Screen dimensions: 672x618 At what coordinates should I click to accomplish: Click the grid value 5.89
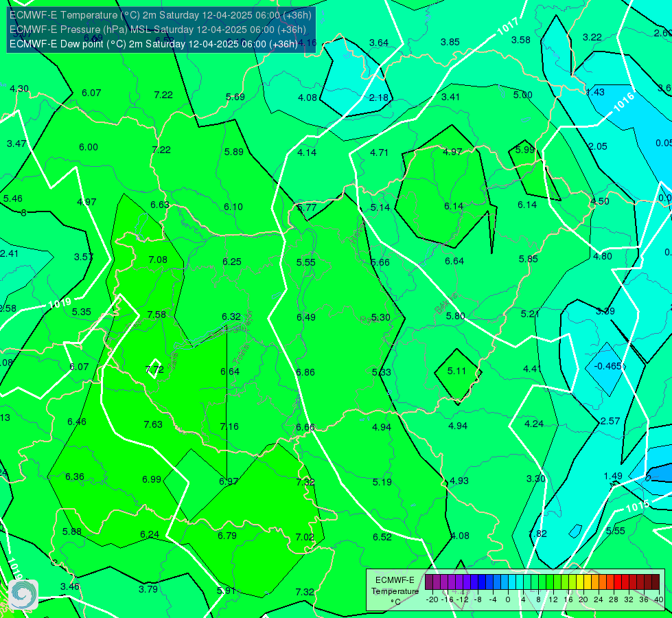[233, 152]
